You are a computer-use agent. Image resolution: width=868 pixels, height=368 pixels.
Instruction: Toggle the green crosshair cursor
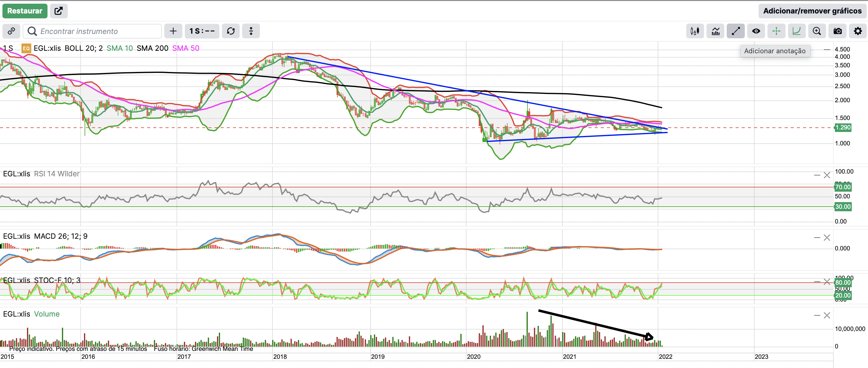coord(776,31)
